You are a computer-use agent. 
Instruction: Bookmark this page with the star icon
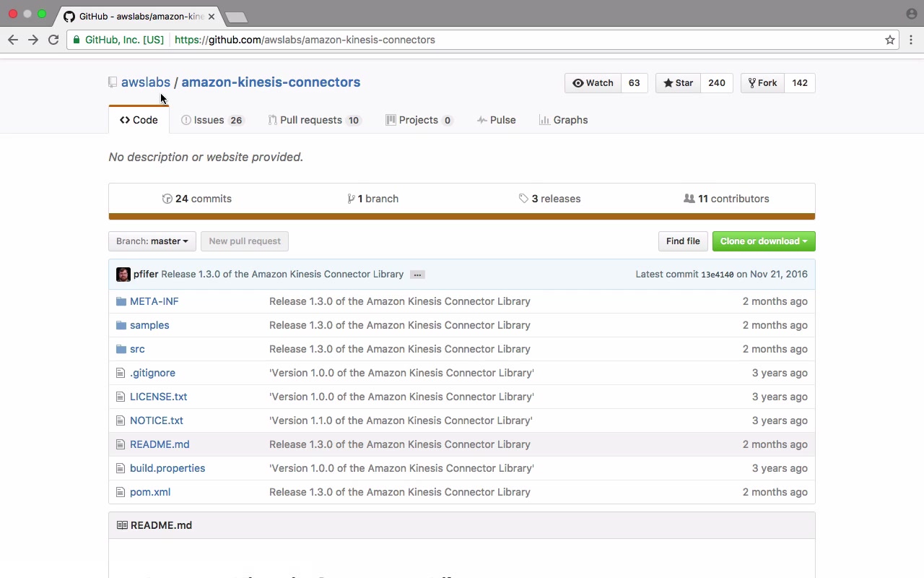[x=890, y=40]
